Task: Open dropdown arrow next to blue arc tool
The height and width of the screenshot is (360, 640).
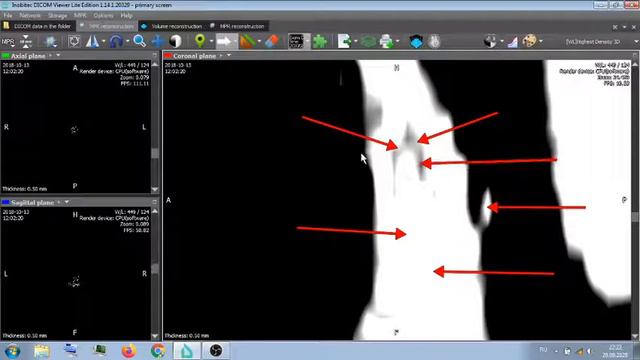Action: click(128, 41)
